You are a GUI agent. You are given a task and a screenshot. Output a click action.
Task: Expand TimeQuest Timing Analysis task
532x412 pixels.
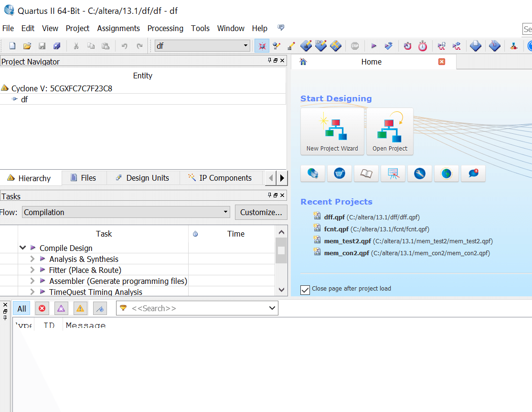point(32,292)
